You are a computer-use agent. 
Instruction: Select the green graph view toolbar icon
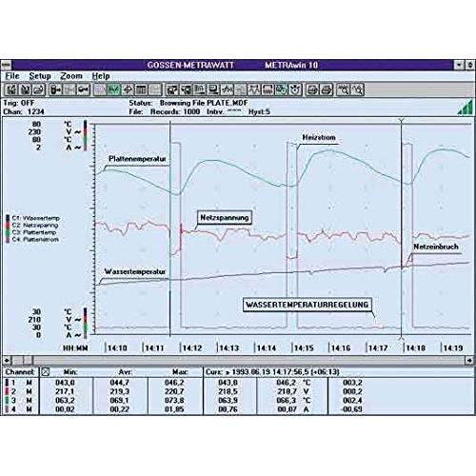(x=113, y=89)
